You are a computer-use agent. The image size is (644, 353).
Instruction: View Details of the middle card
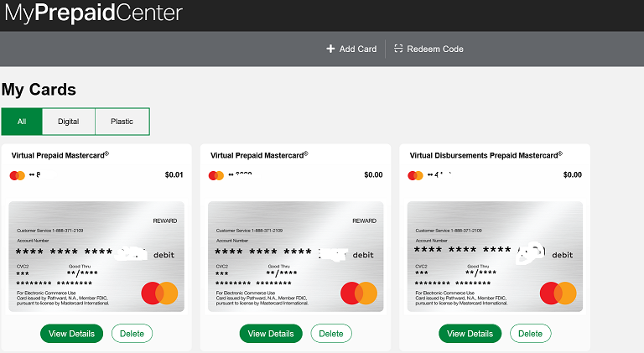point(271,334)
